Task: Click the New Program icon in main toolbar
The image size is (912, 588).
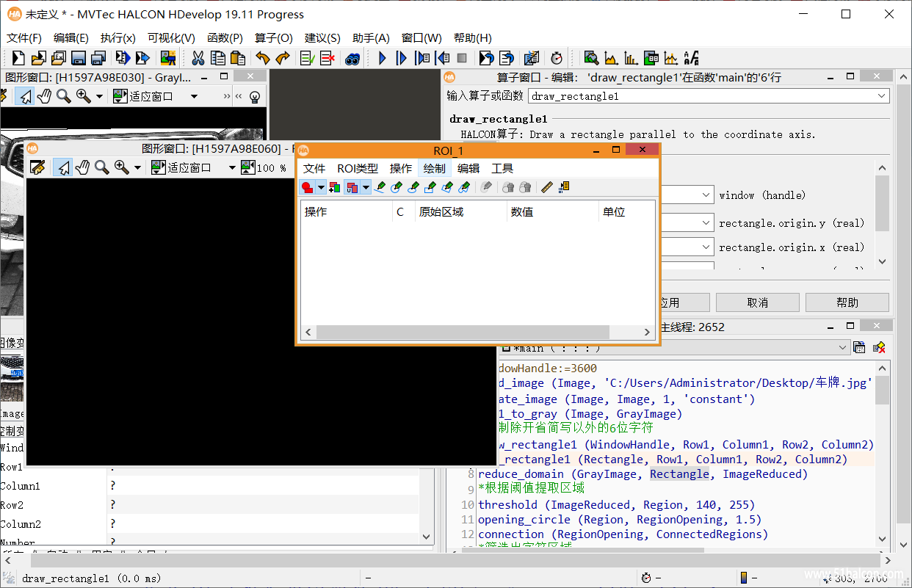Action: coord(18,58)
